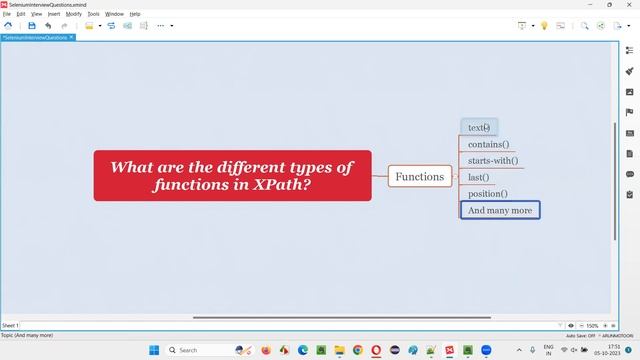Viewport: 640px width, 360px height.
Task: Add a relationship with the curved arrows icon
Action: (111, 26)
